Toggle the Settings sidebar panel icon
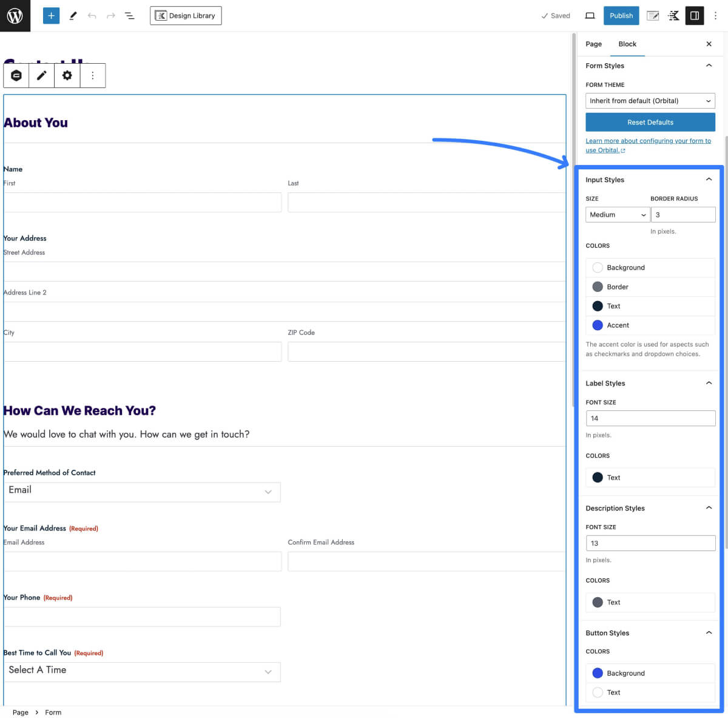 (695, 16)
